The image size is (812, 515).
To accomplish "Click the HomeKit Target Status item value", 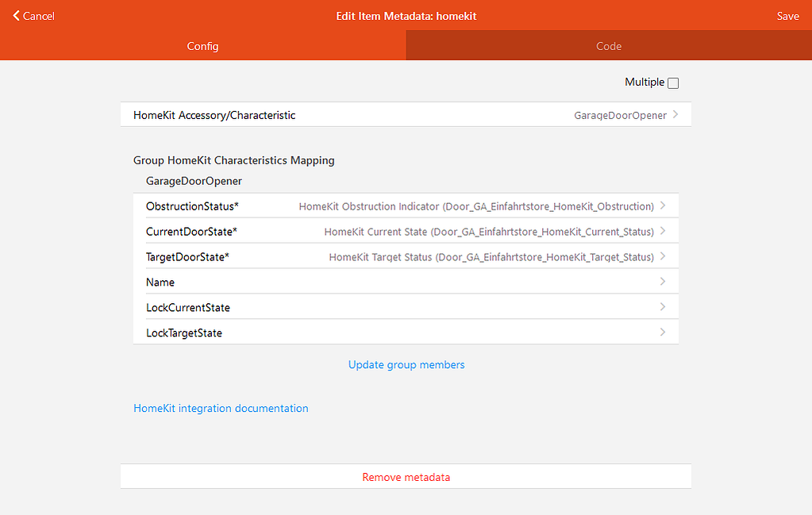I will pos(491,257).
